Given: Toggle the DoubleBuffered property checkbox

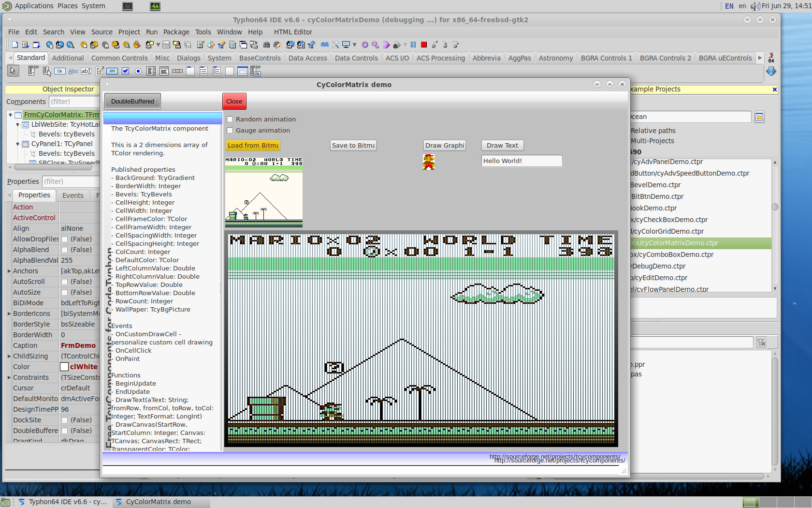Looking at the screenshot, I should tap(65, 431).
